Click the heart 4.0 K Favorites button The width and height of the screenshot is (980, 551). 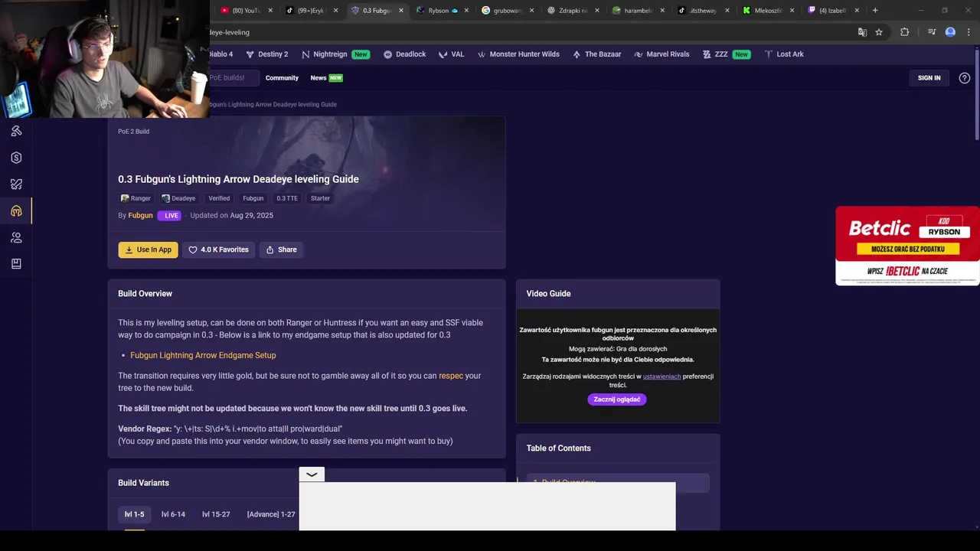[218, 249]
